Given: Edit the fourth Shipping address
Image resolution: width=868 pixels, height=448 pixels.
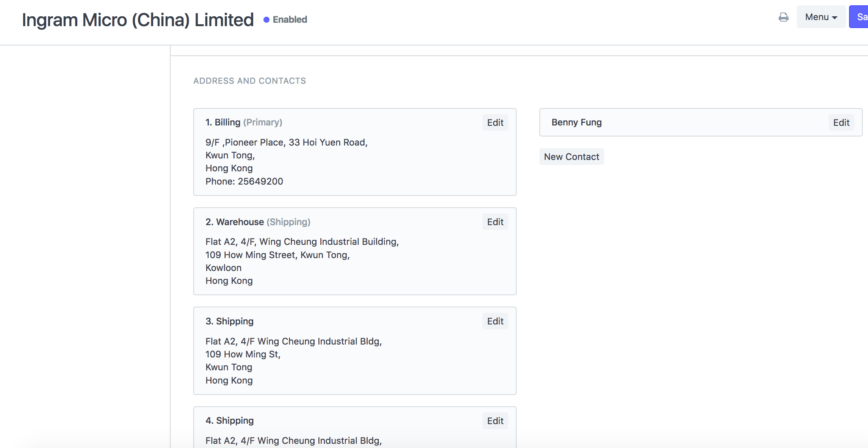Looking at the screenshot, I should tap(495, 421).
